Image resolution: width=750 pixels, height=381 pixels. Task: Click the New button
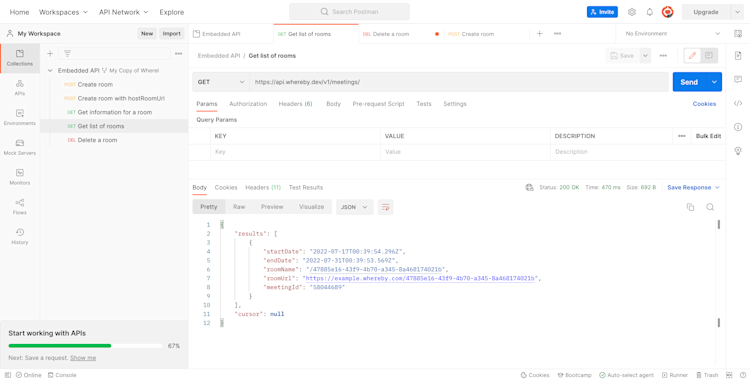coord(147,33)
